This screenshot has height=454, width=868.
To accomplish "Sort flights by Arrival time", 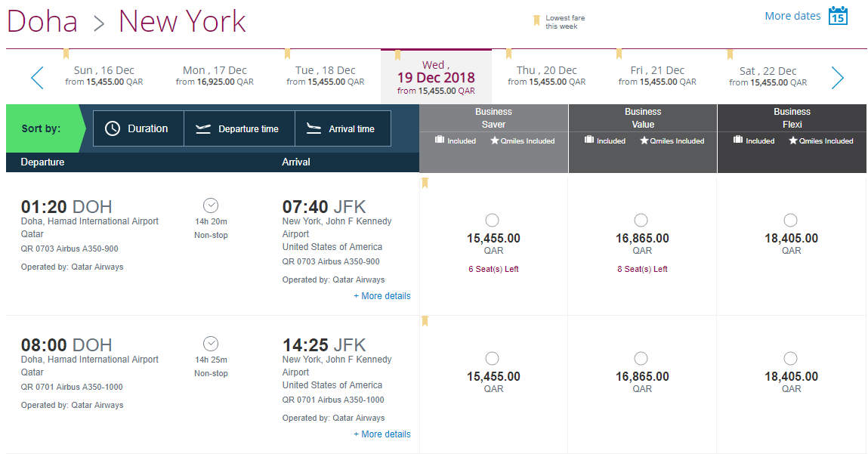I will pyautogui.click(x=342, y=128).
